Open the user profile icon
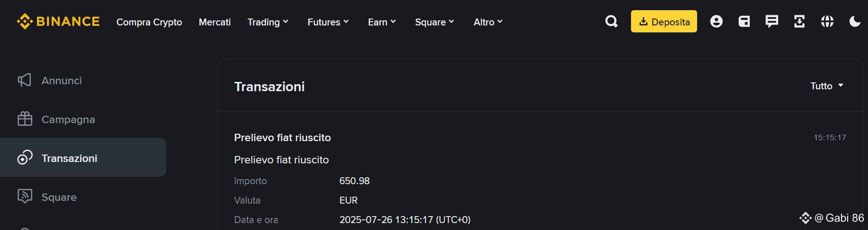This screenshot has height=230, width=868. [716, 21]
